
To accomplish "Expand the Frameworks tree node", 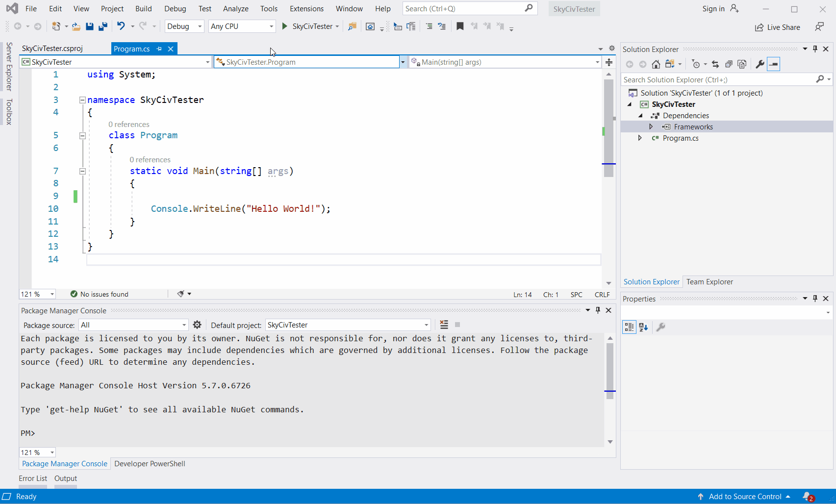I will (651, 126).
